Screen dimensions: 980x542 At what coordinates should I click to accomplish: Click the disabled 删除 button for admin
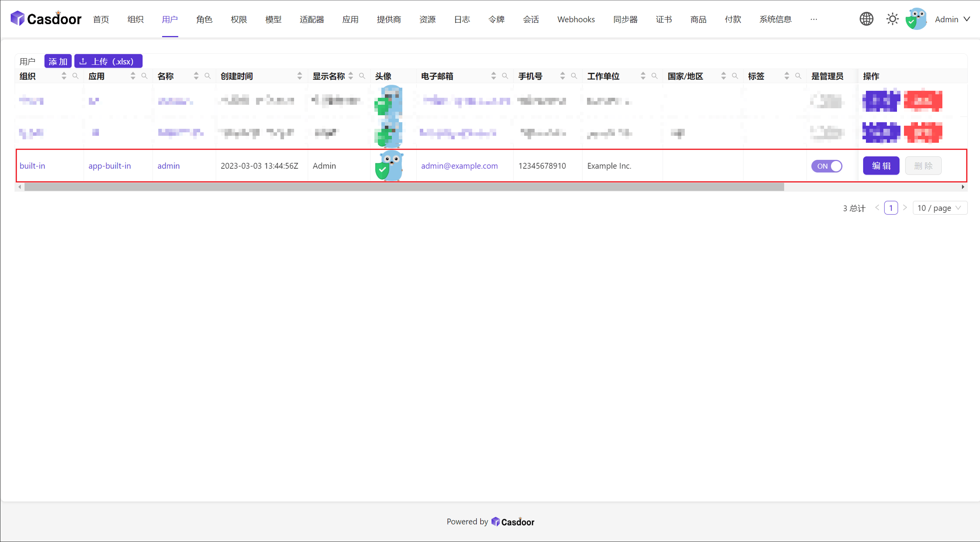[923, 166]
